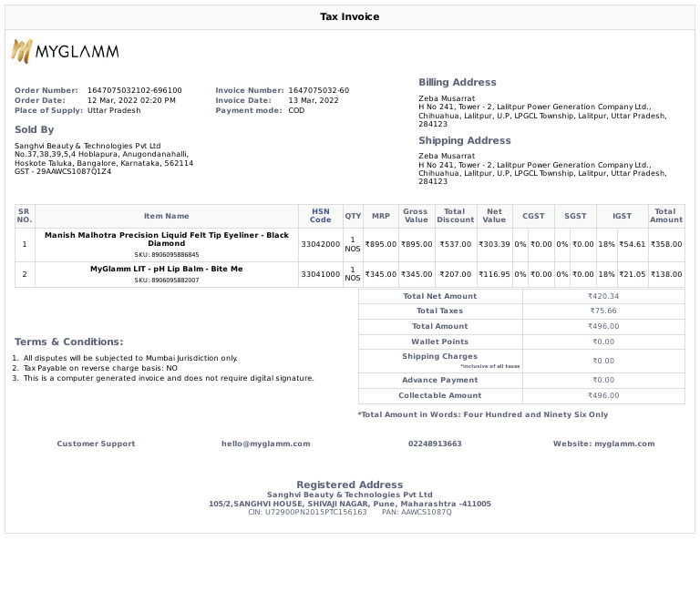The width and height of the screenshot is (700, 612).
Task: Click Total Net Amount value ₹420.34
Action: (x=603, y=296)
